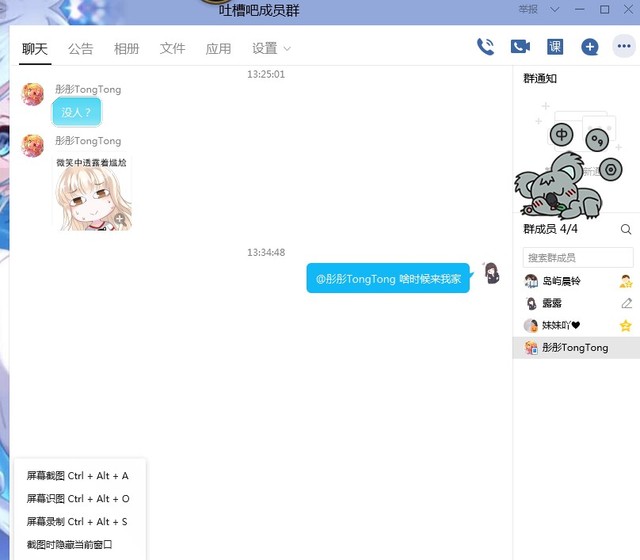Click the member search magnifier icon
Screen dimensions: 640x560
[x=626, y=229]
